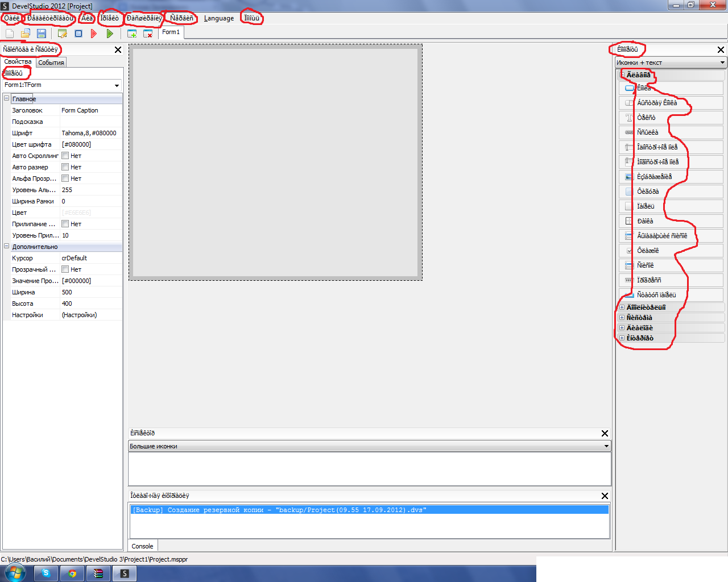Select the Console tab
Screen dimensions: 728x582
point(143,546)
